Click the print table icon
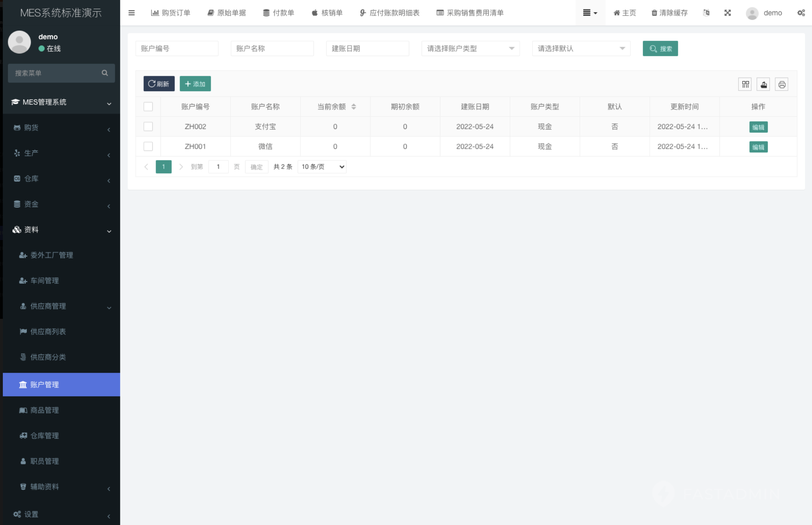 point(782,84)
